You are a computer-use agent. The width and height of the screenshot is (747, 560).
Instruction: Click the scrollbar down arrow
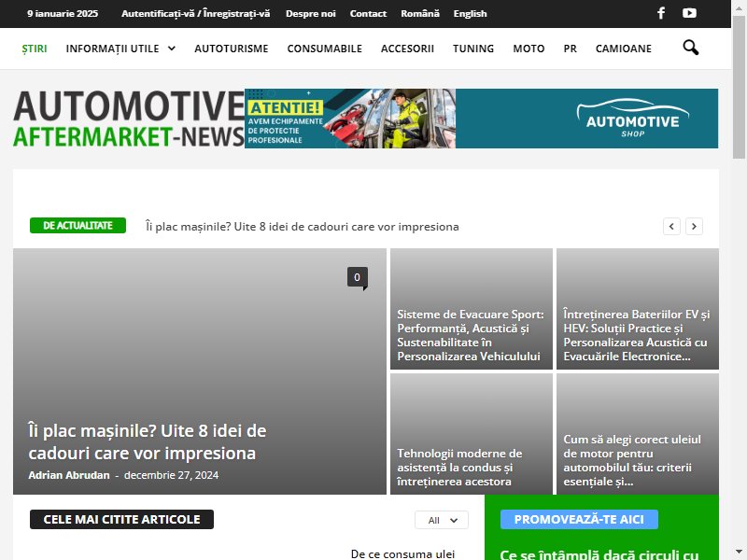(739, 551)
